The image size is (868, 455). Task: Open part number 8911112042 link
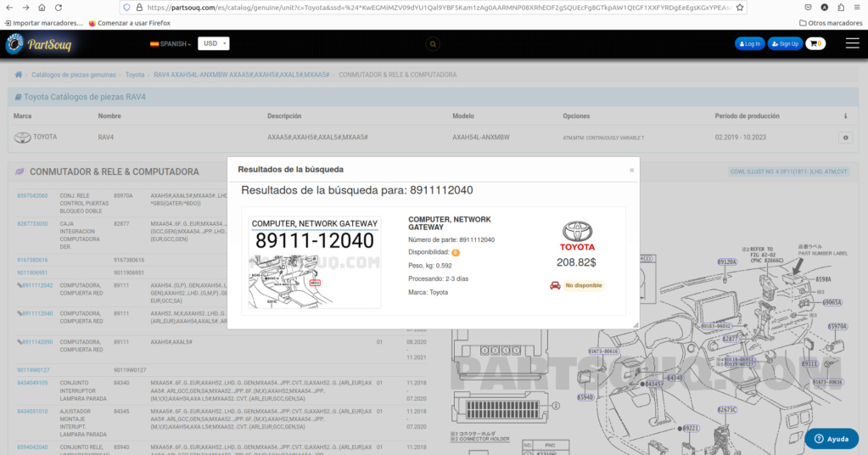click(x=37, y=285)
